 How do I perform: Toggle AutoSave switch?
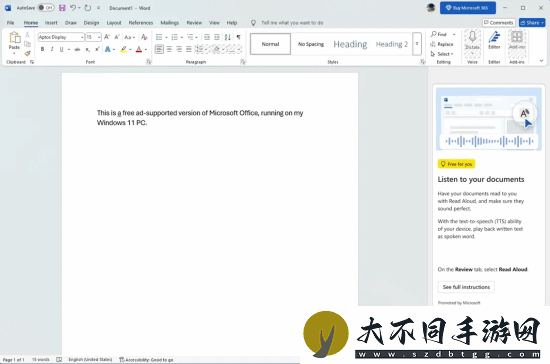click(x=46, y=8)
